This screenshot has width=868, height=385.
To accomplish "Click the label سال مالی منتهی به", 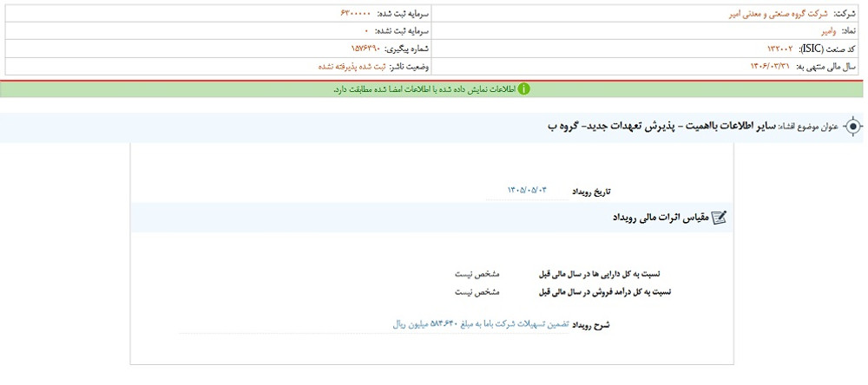I will tap(826, 67).
